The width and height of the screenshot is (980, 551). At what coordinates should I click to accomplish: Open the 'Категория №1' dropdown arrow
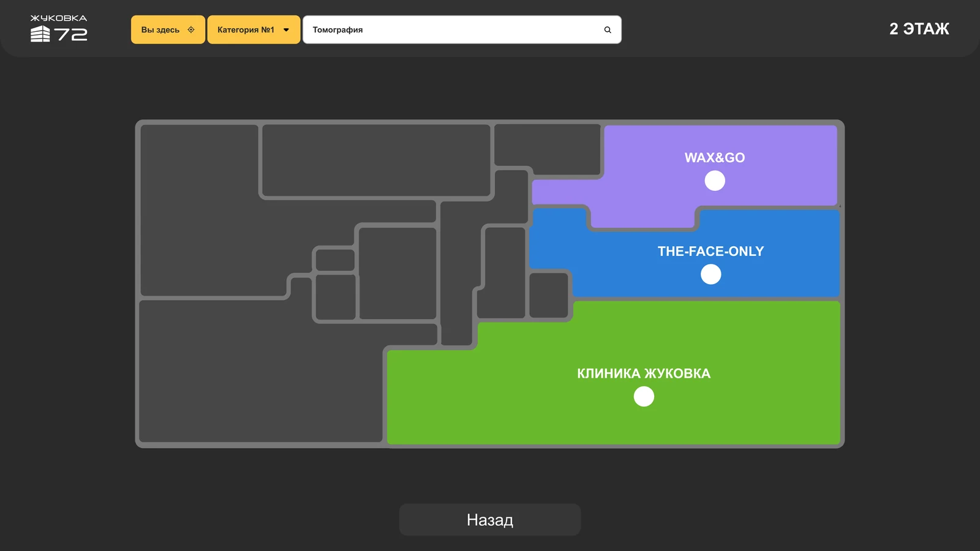(286, 29)
